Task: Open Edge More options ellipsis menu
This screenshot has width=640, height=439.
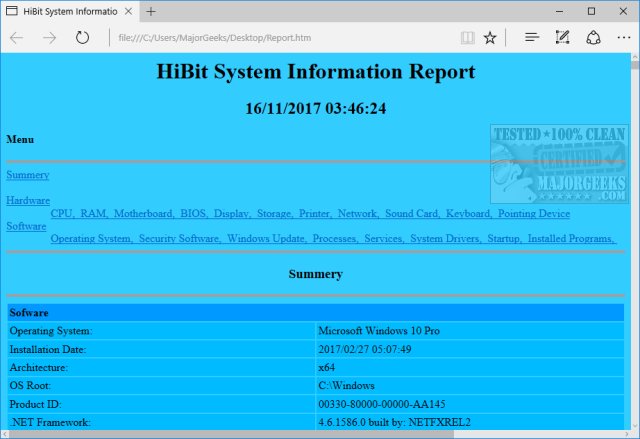Action: tap(624, 38)
